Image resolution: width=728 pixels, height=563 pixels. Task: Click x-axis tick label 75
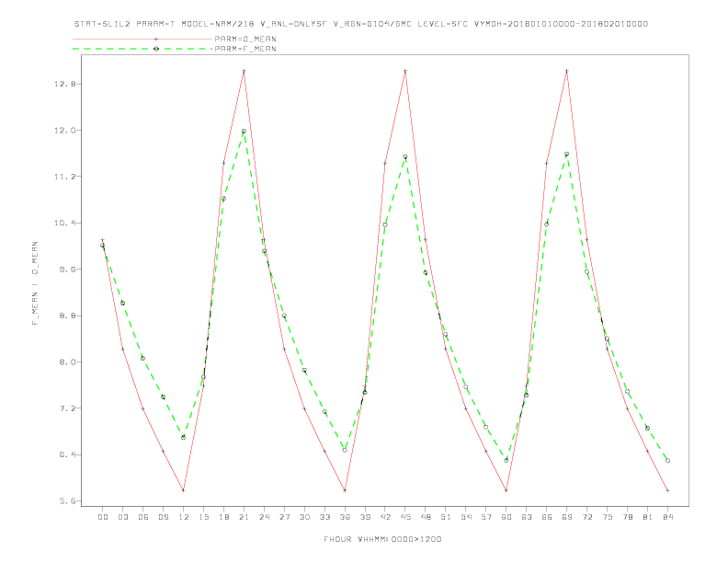click(x=608, y=517)
